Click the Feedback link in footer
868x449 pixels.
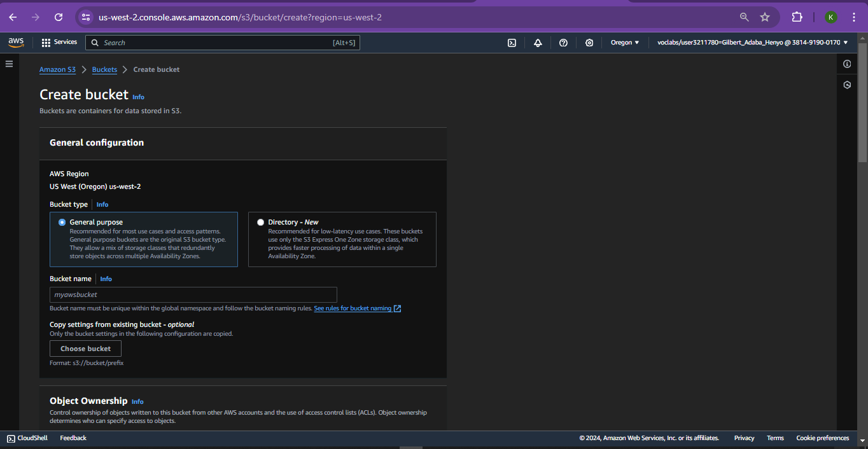[73, 438]
